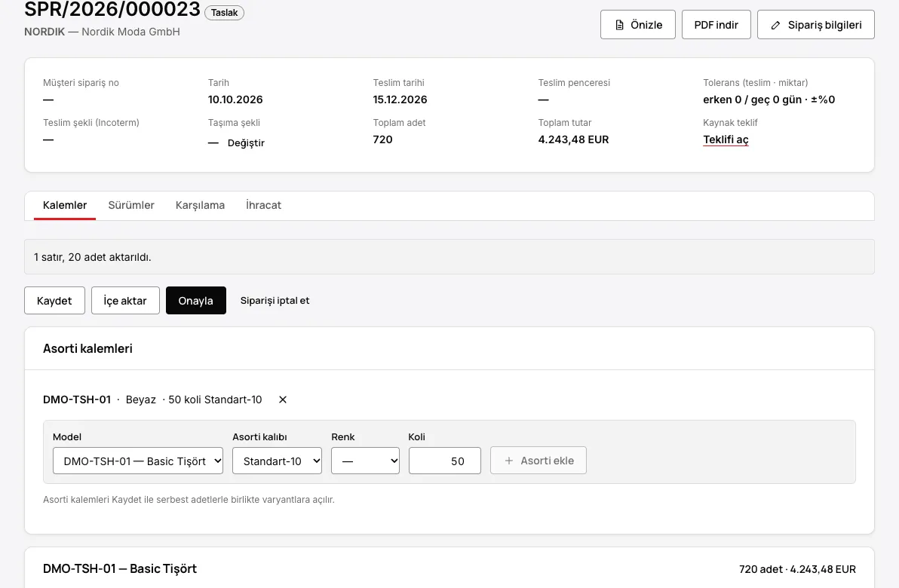Click Değiştir next to Taşıma şekli
Viewport: 899px width, 588px height.
[246, 142]
